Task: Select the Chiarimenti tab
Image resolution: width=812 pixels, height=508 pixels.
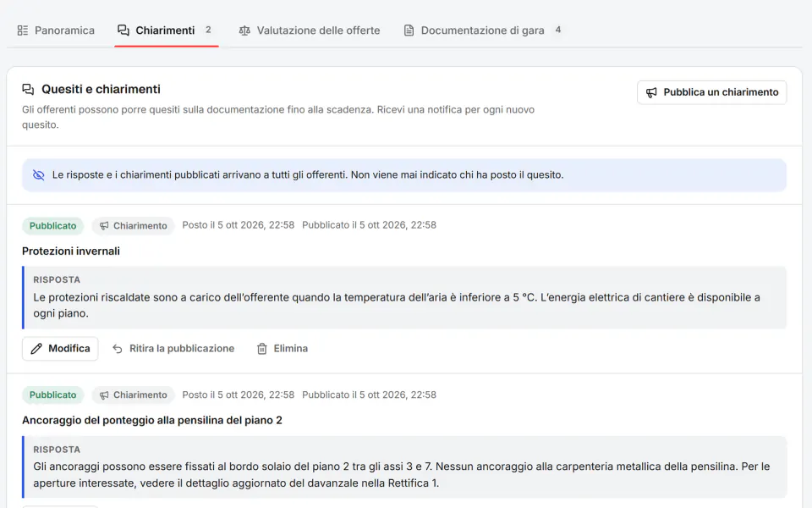Action: pos(167,30)
